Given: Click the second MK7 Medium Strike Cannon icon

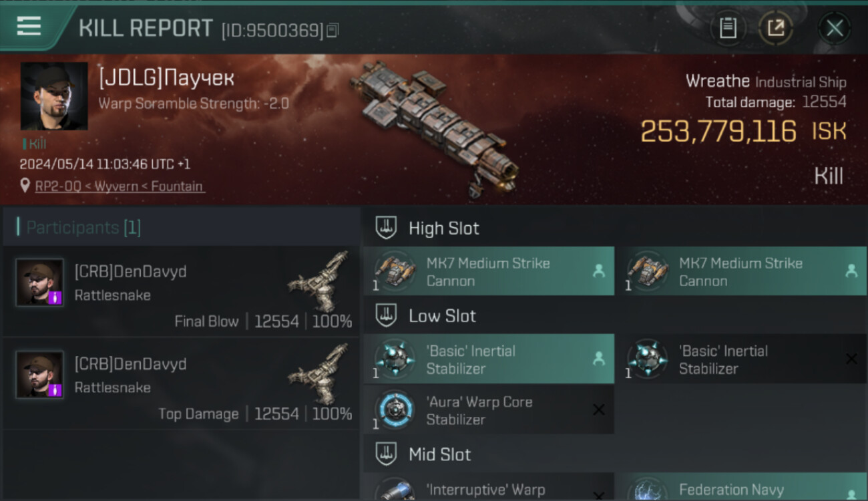Looking at the screenshot, I should point(648,271).
